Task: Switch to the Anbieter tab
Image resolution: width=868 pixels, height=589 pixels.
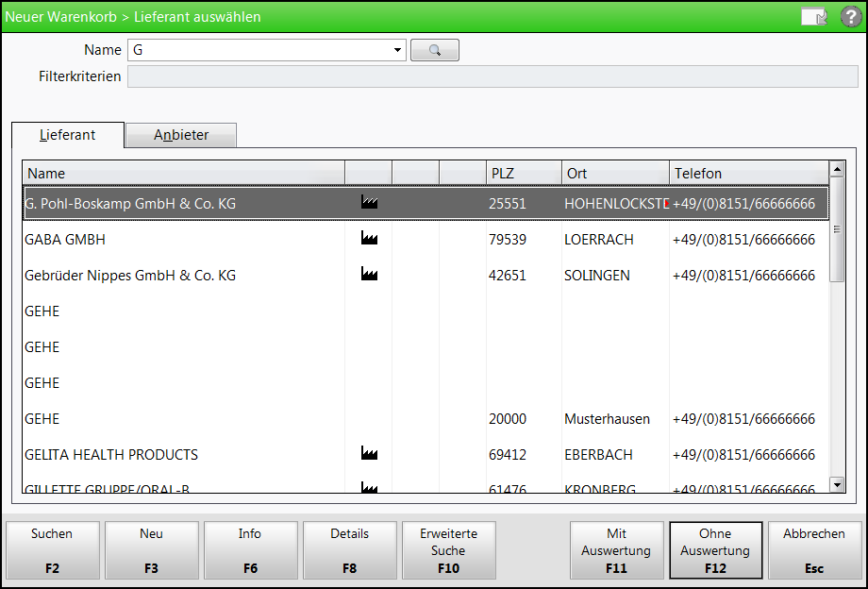Action: pyautogui.click(x=181, y=135)
